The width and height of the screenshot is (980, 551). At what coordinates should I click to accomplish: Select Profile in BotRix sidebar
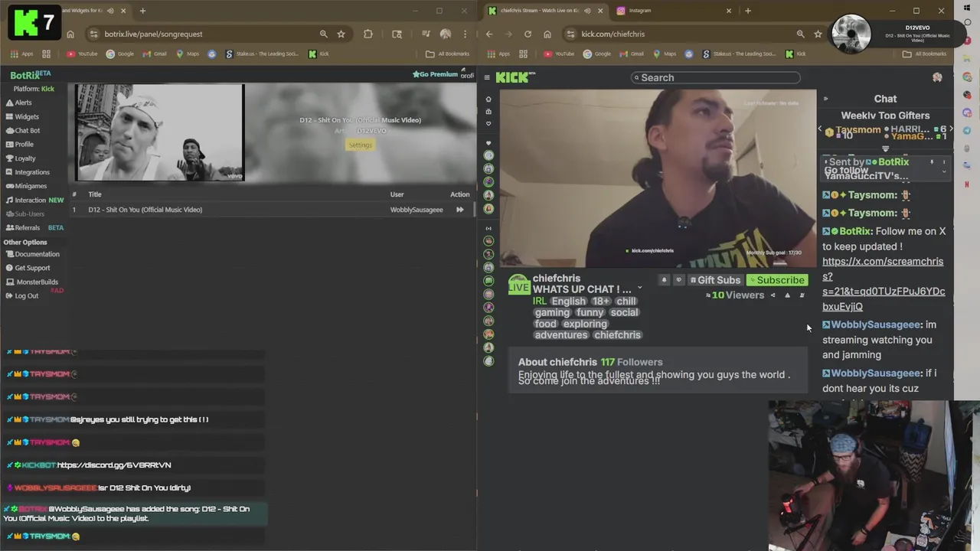(x=20, y=144)
